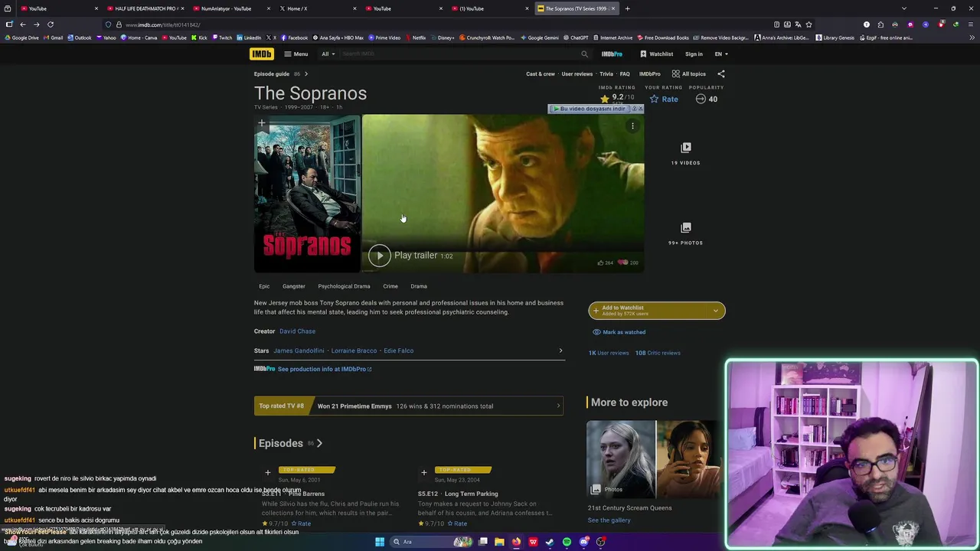Viewport: 980px width, 551px height.
Task: Like the trailer with thumbs-up icon
Action: [x=600, y=262]
